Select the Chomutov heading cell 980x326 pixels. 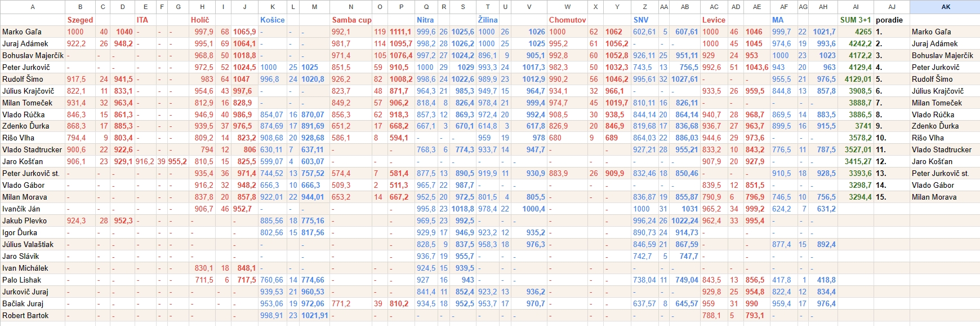(567, 20)
